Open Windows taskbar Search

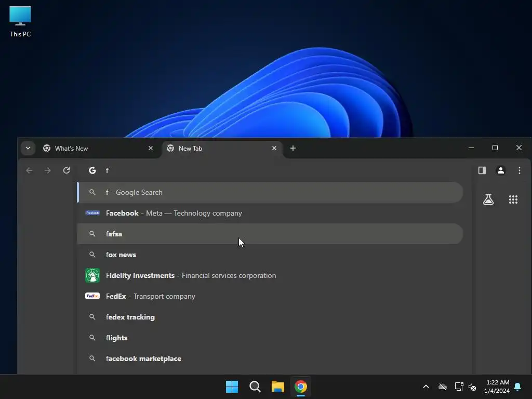point(255,387)
